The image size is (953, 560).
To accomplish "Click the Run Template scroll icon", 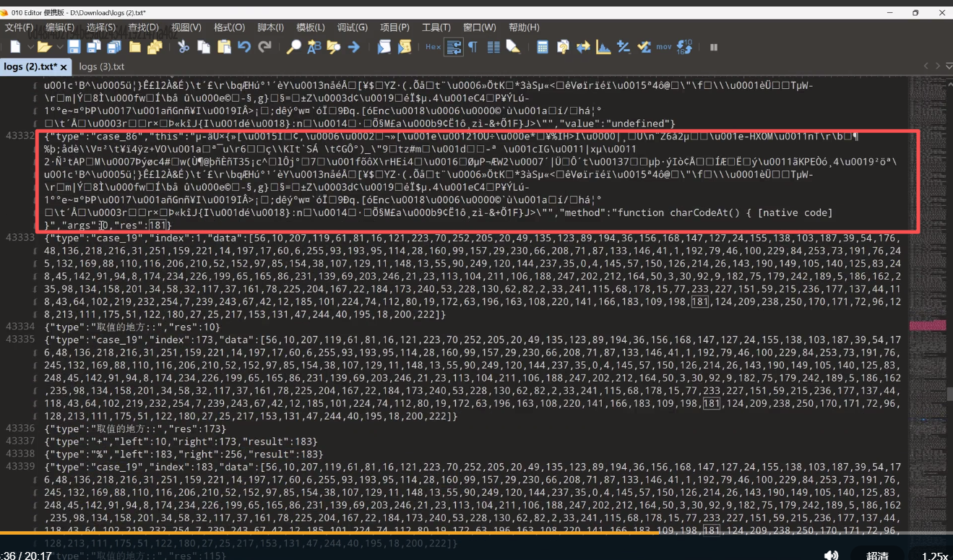I will 404,47.
